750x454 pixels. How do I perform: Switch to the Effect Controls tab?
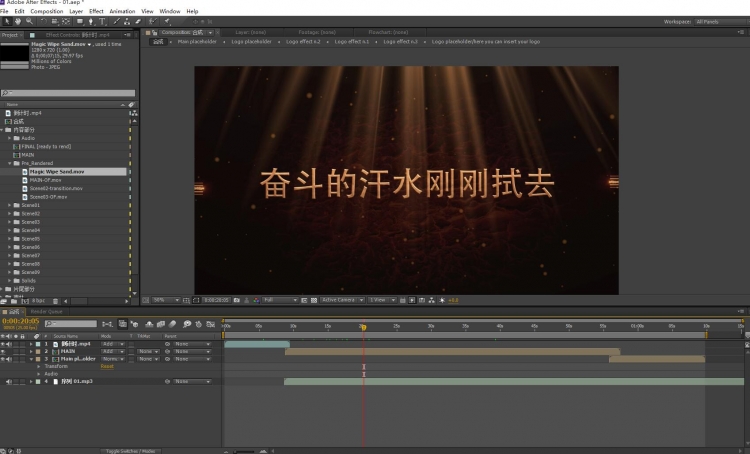77,35
